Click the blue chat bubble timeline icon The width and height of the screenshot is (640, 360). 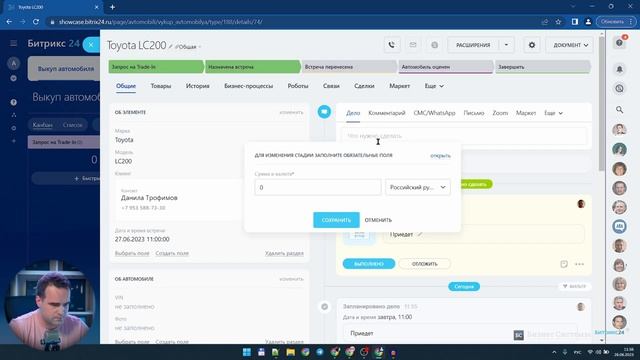click(x=324, y=111)
